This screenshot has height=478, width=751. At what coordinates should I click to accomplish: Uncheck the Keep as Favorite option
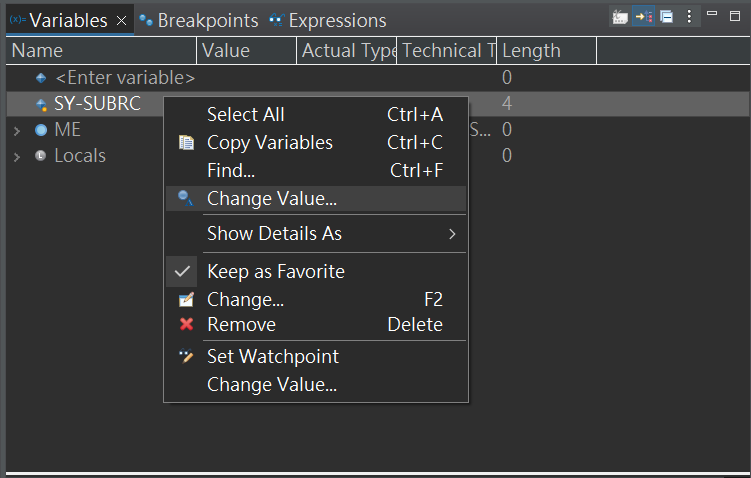point(274,272)
